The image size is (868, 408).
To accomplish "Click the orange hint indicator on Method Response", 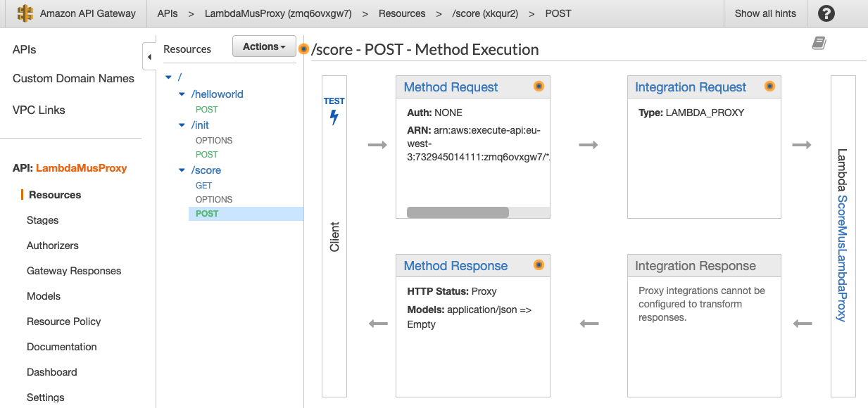I will click(539, 265).
